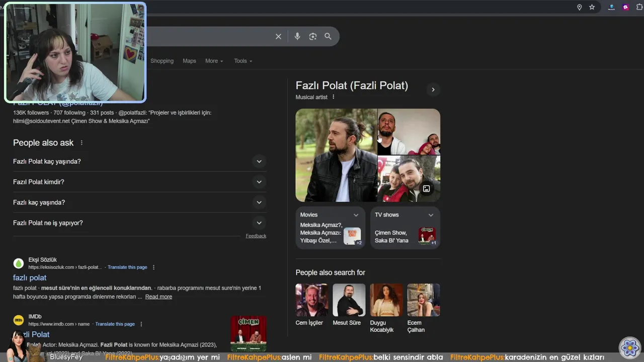The image size is (644, 362).
Task: Click the flower icon at bottom right corner
Action: tap(629, 347)
